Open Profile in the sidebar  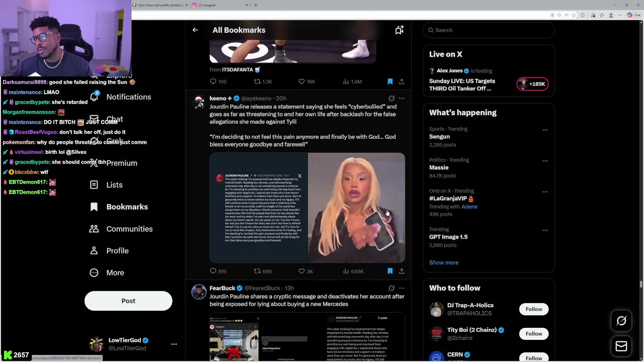(110, 251)
